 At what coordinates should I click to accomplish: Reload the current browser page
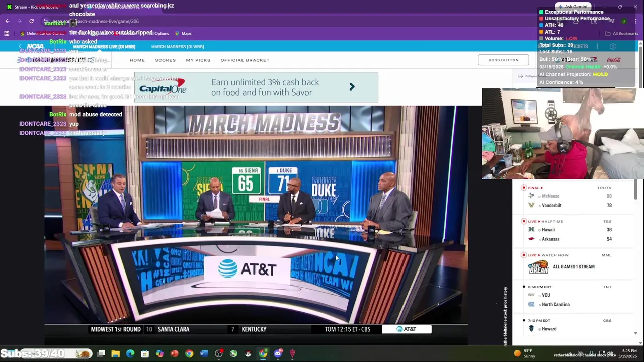31,21
